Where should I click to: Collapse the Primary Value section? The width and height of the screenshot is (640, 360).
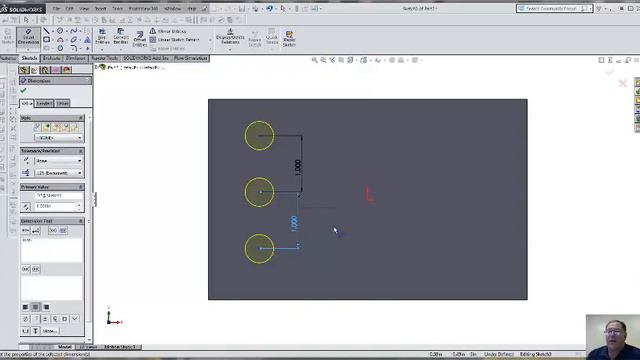coord(80,187)
